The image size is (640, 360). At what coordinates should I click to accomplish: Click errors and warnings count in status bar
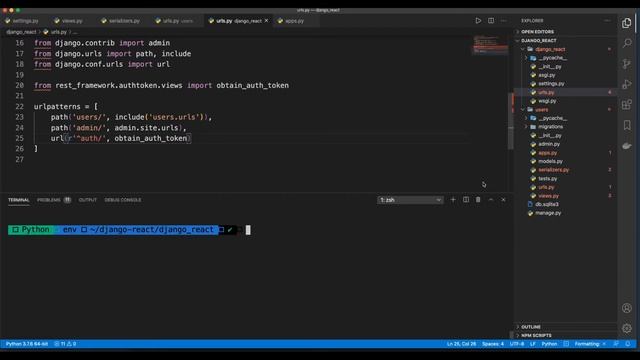pyautogui.click(x=65, y=344)
